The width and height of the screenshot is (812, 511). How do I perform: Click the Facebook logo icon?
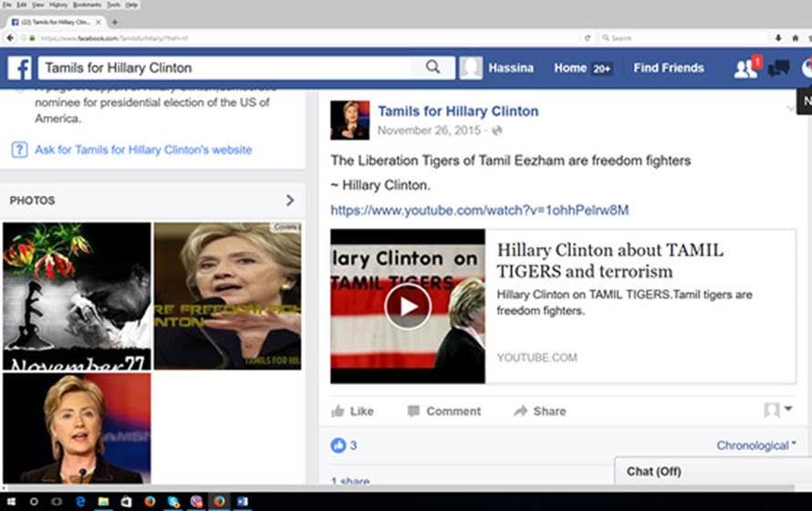(20, 68)
